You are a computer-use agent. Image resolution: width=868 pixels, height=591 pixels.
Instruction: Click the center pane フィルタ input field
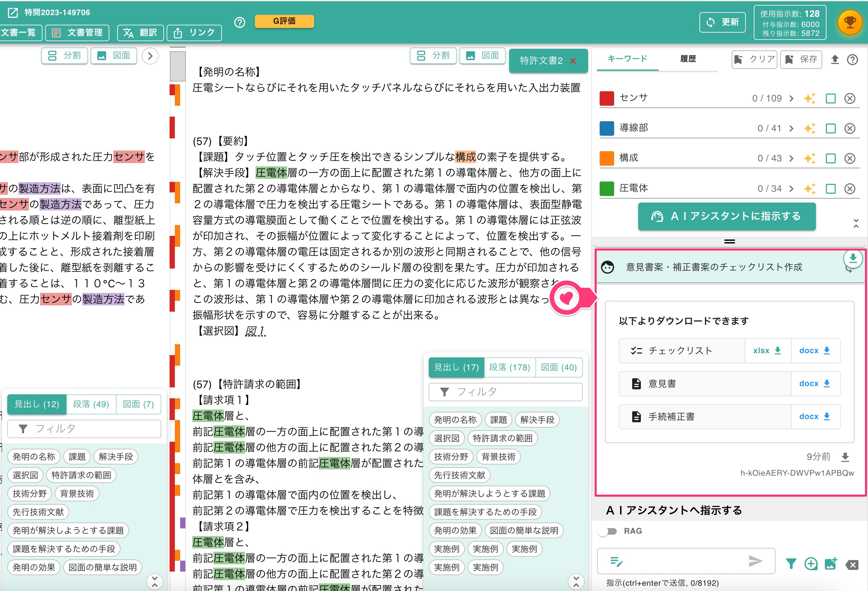coord(505,392)
